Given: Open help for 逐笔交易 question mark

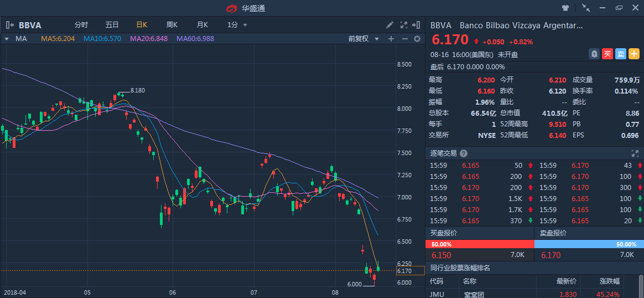Looking at the screenshot, I should [464, 153].
